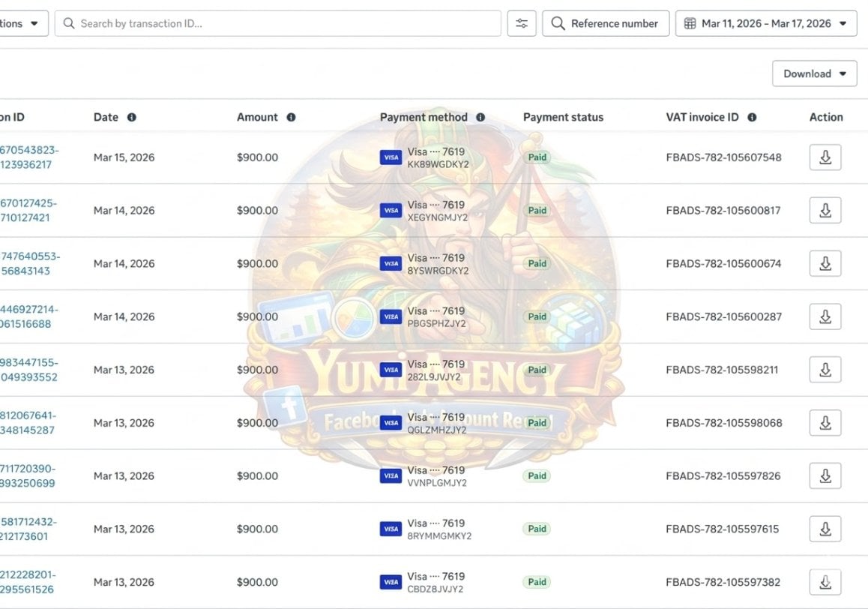Open the filter settings icon
868x609 pixels.
(x=522, y=23)
